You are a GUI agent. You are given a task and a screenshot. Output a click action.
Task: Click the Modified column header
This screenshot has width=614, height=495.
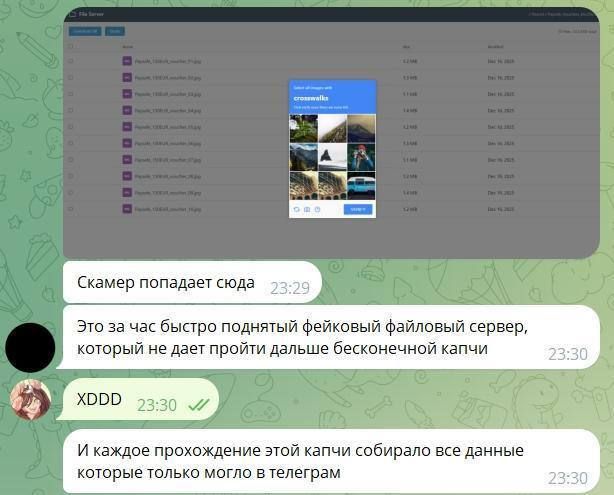tap(495, 47)
